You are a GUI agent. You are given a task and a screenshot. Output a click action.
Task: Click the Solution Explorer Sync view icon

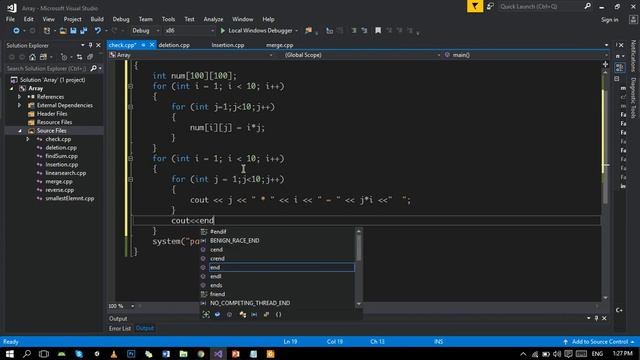click(x=79, y=57)
